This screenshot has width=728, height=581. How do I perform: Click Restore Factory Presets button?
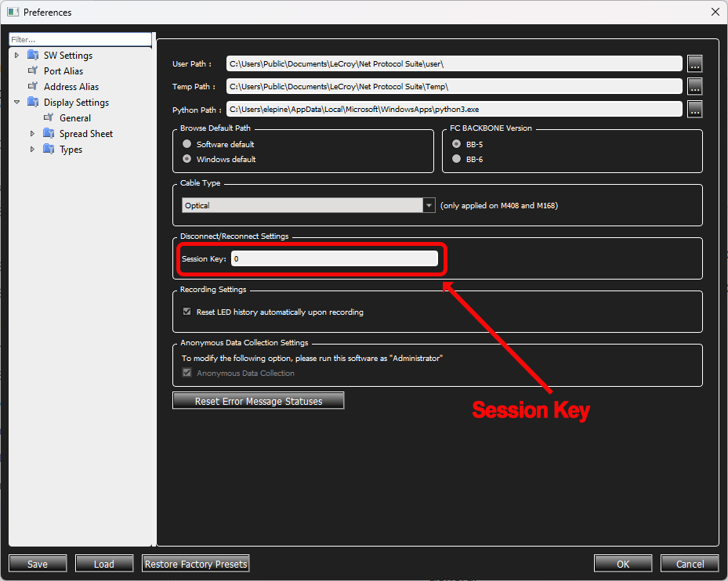pos(195,563)
